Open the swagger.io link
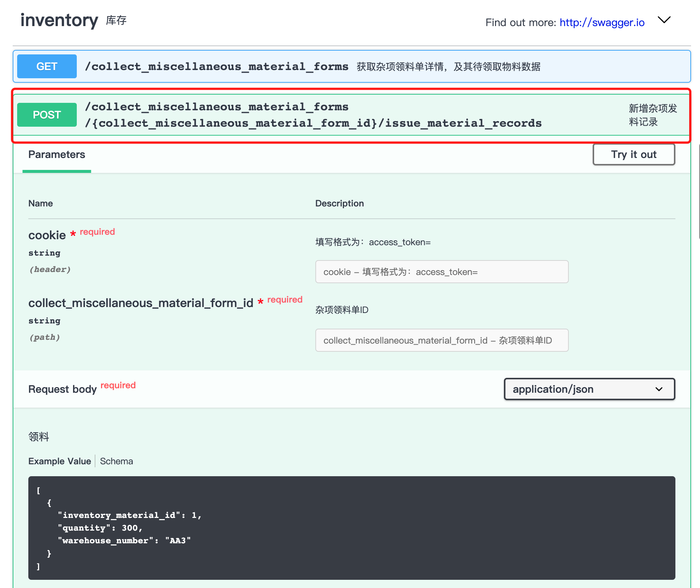The image size is (700, 588). [602, 23]
